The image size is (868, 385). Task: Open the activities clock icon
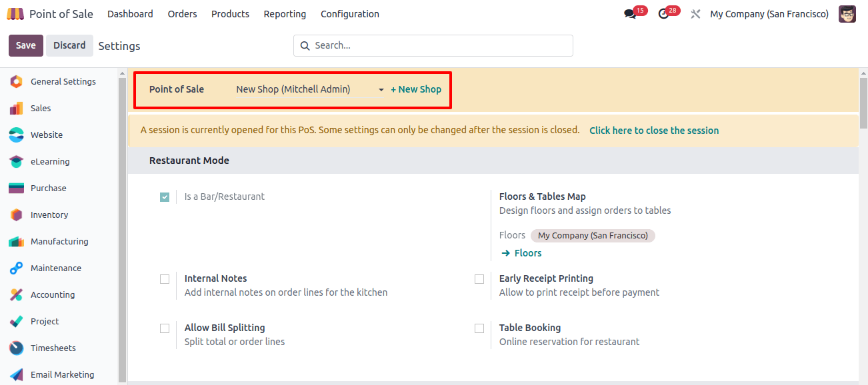tap(663, 14)
